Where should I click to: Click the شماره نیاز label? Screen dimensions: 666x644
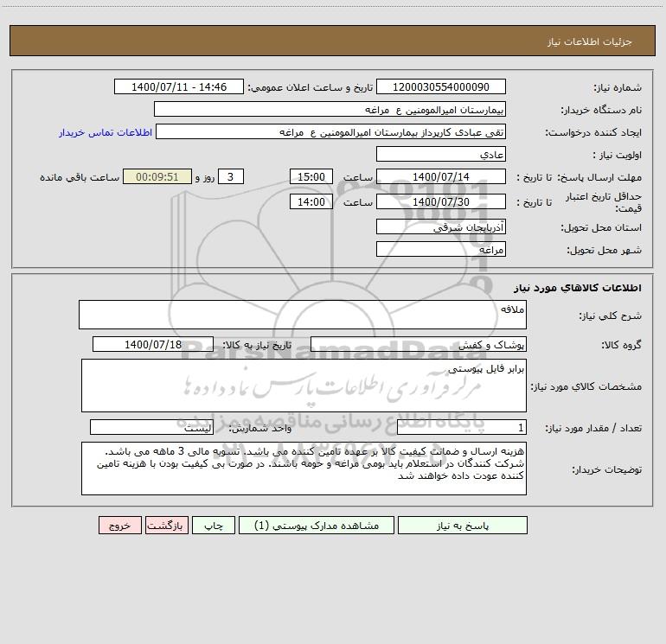point(618,87)
